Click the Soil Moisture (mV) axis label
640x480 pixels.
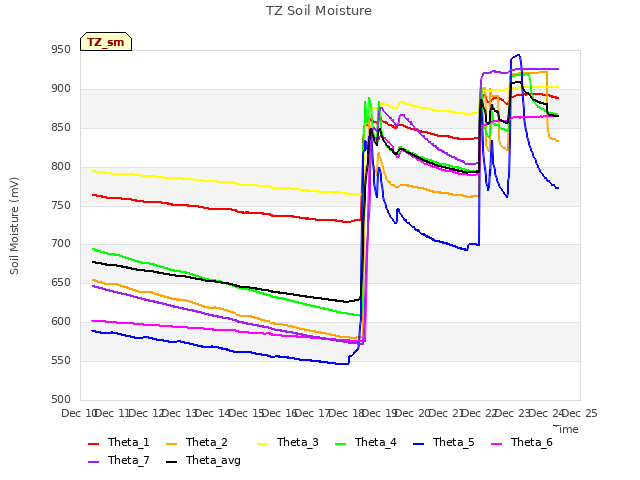(x=14, y=226)
